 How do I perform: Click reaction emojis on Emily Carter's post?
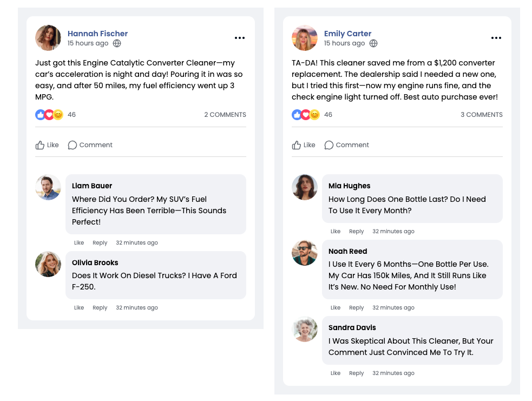point(306,115)
